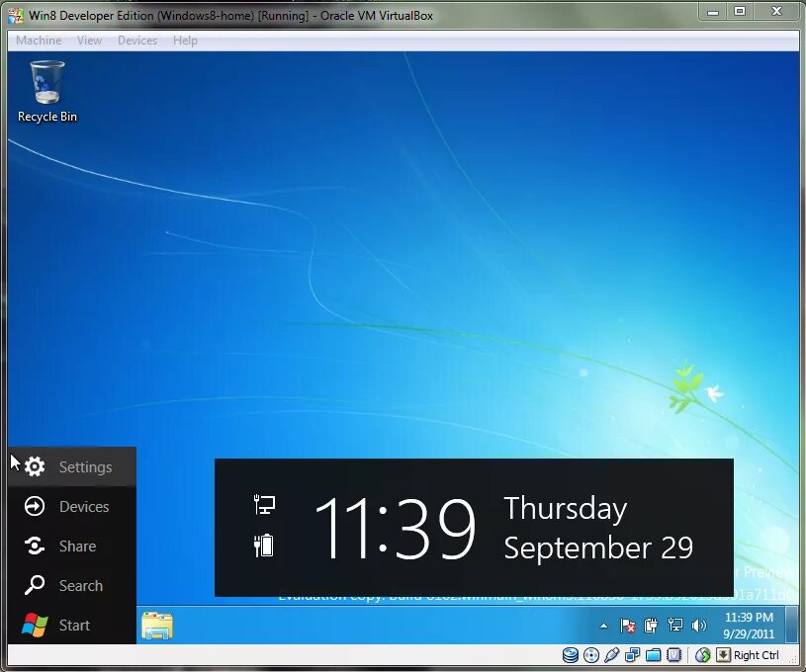Screen dimensions: 806x672
Task: Click VirtualBox hard disk activity indicator
Action: tap(570, 655)
